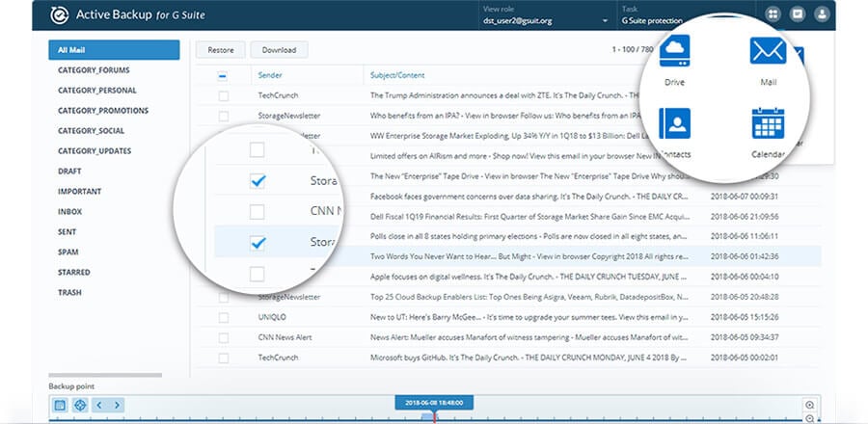868x424 pixels.
Task: Open the CATEGORY_FORUMS label
Action: (94, 70)
